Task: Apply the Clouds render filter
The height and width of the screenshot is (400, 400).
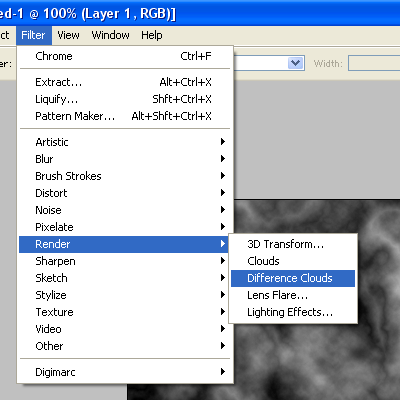Action: 293,261
